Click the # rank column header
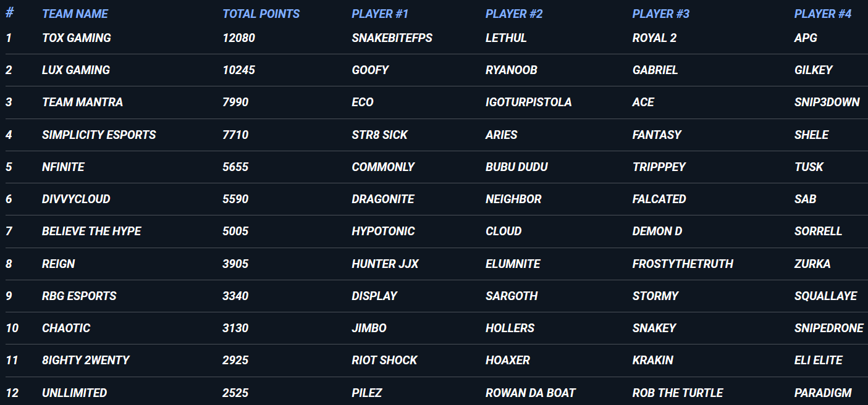 (9, 13)
